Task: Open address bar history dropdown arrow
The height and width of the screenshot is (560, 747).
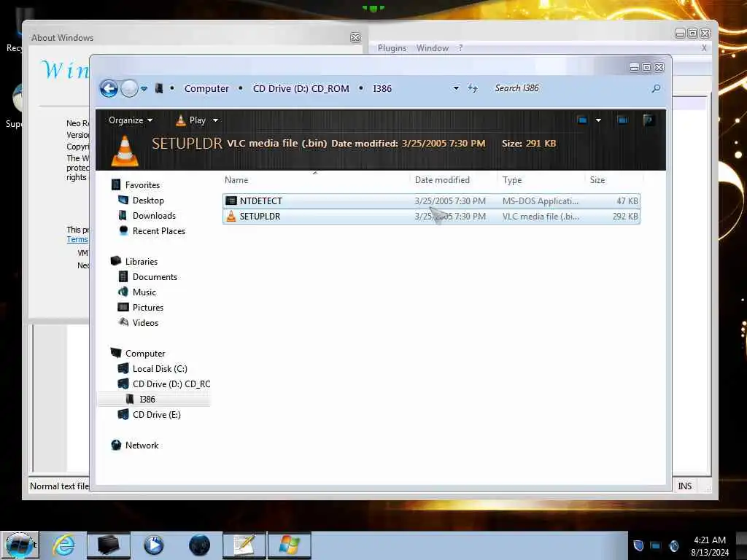Action: [456, 88]
